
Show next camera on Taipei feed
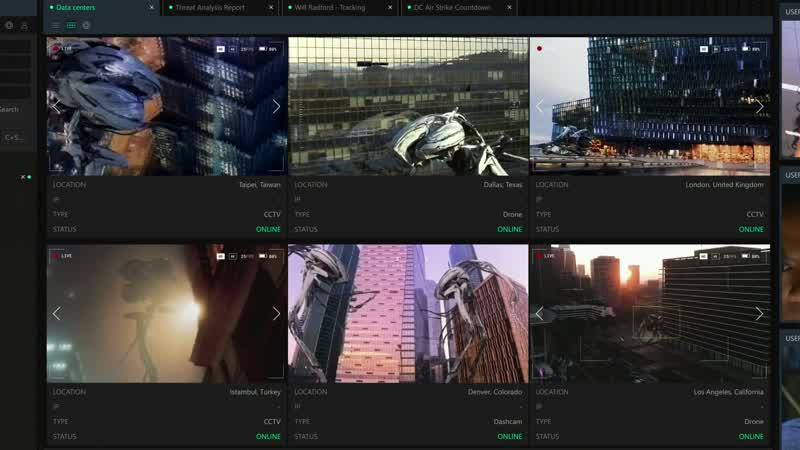pyautogui.click(x=276, y=106)
